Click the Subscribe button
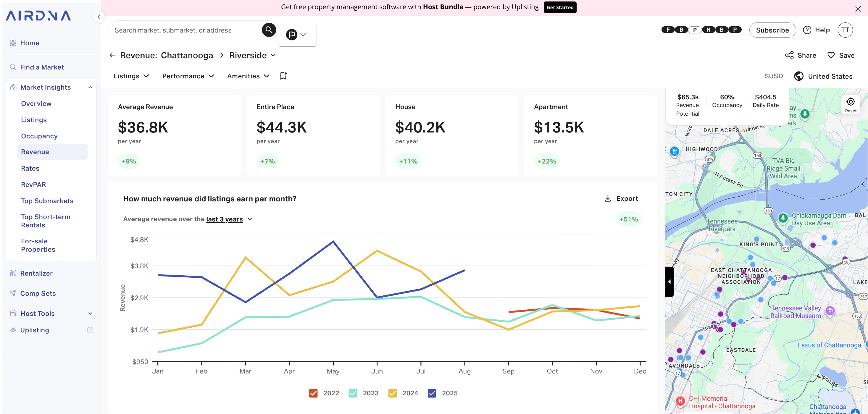This screenshot has width=868, height=414. 772,30
